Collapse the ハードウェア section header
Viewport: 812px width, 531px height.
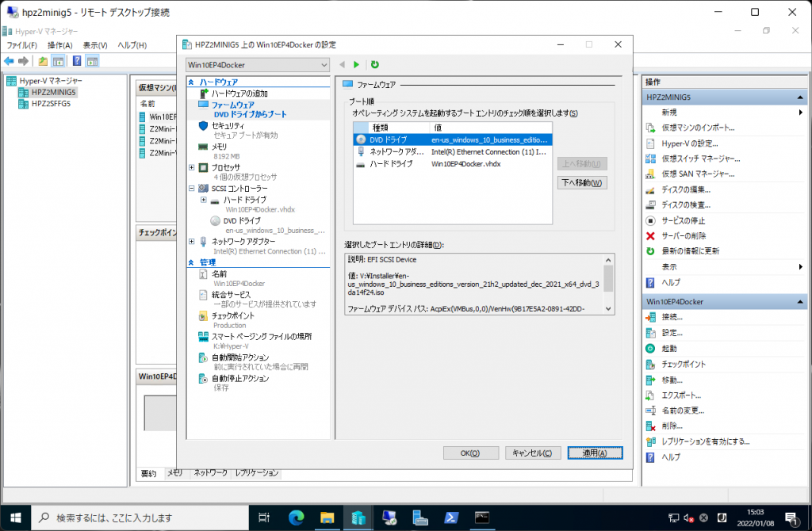pyautogui.click(x=192, y=82)
